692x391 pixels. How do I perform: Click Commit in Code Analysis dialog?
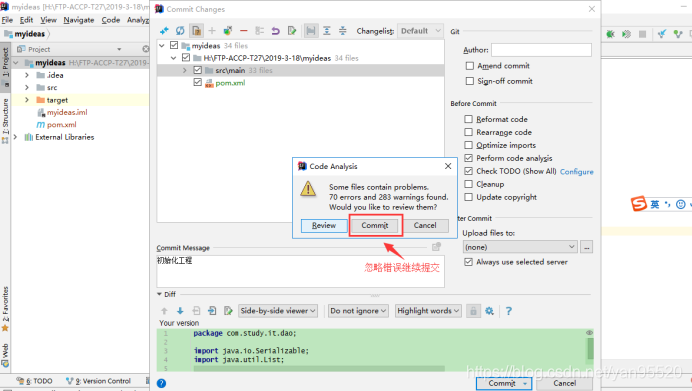(x=375, y=226)
